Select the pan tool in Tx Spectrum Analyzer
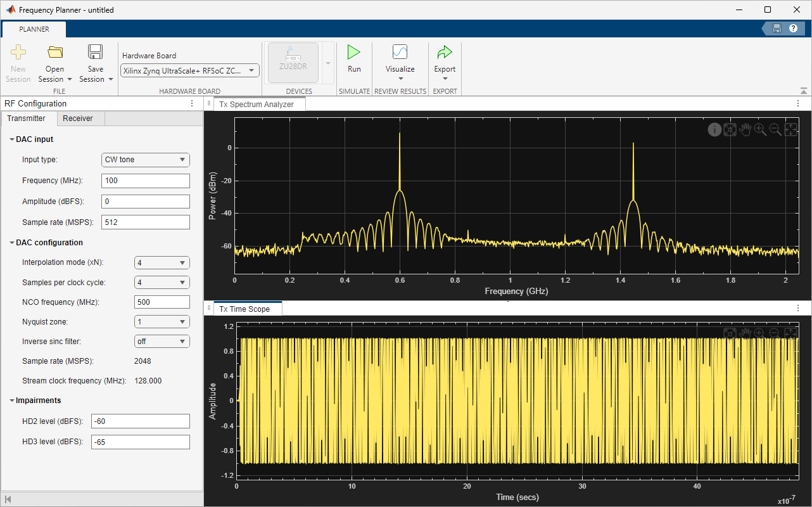 (x=745, y=129)
